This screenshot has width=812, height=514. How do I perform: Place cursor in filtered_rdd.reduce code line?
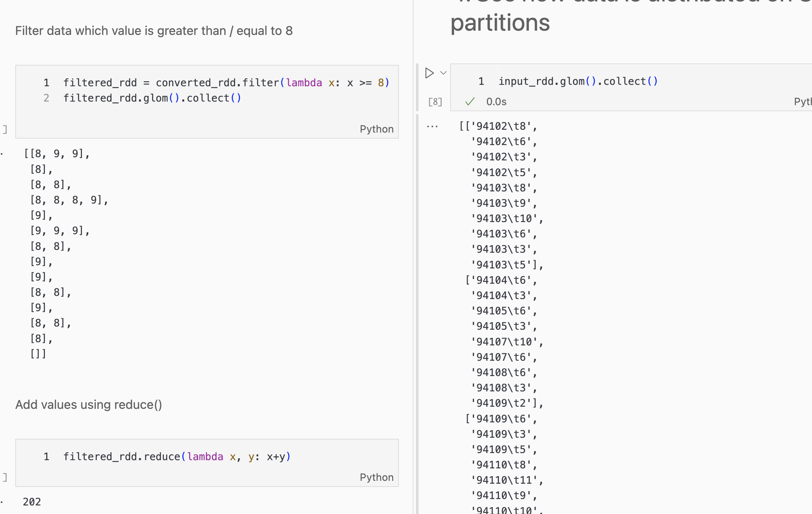(177, 457)
